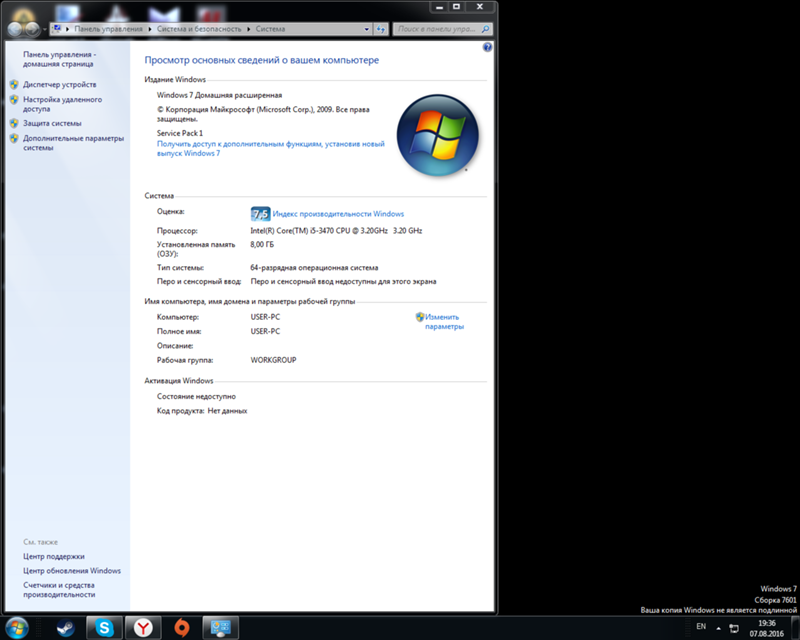
Task: Expand the address bar history dropdown
Action: click(x=366, y=29)
